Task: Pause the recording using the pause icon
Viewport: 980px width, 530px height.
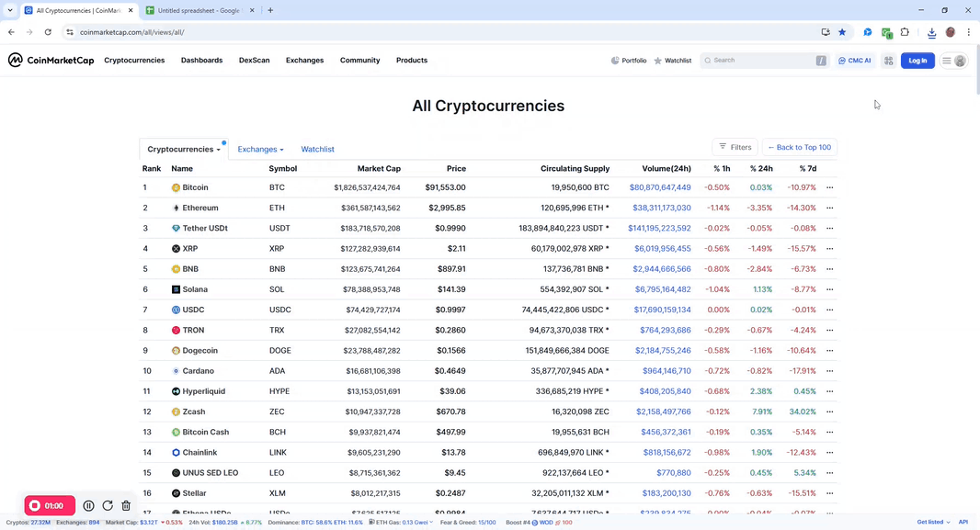Action: click(88, 505)
